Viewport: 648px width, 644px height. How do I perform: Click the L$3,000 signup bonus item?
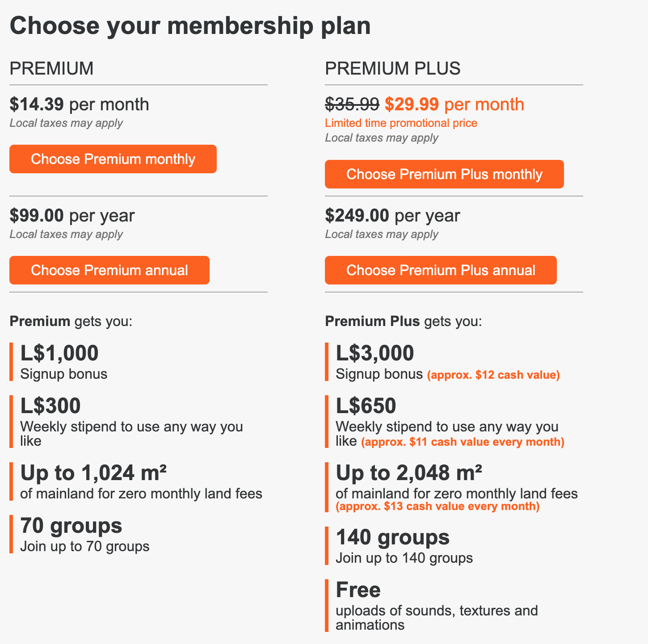374,353
